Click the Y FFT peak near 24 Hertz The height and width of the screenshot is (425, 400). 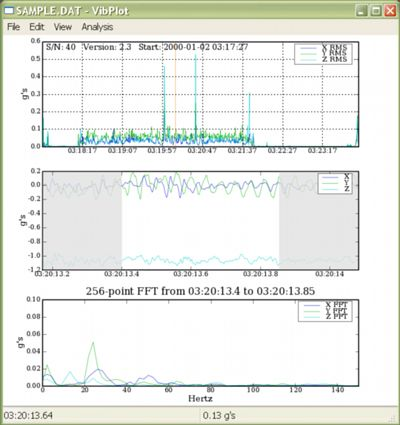click(x=93, y=343)
